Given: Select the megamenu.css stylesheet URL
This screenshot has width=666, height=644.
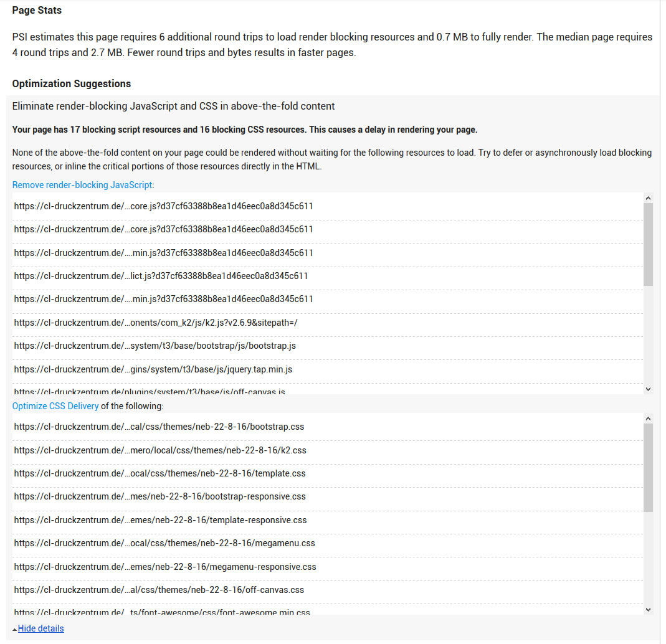Looking at the screenshot, I should point(164,543).
